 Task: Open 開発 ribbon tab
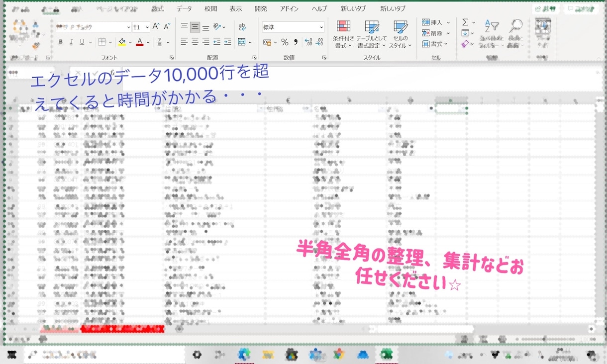[261, 9]
